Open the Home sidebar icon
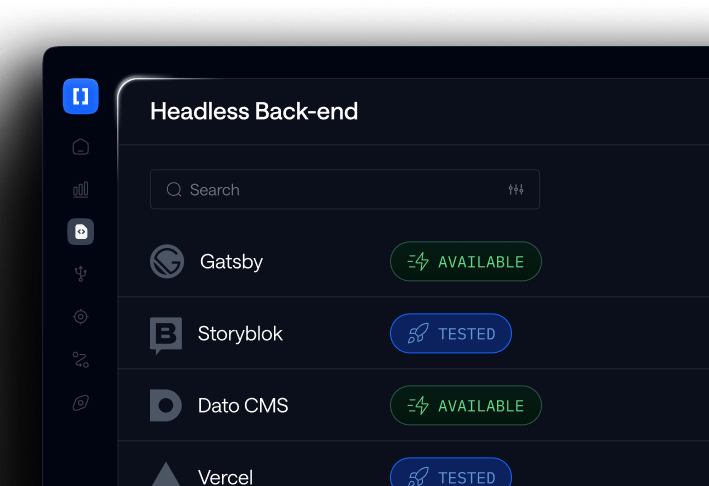This screenshot has height=486, width=709. 80,146
